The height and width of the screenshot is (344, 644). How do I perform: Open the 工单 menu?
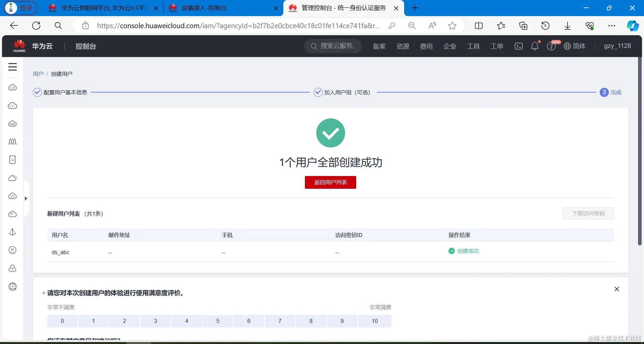pos(497,46)
